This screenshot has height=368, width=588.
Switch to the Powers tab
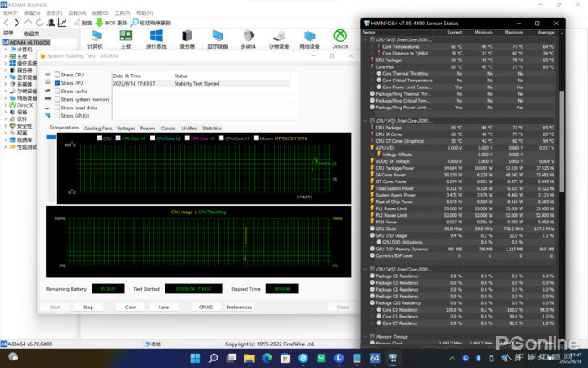tap(148, 129)
